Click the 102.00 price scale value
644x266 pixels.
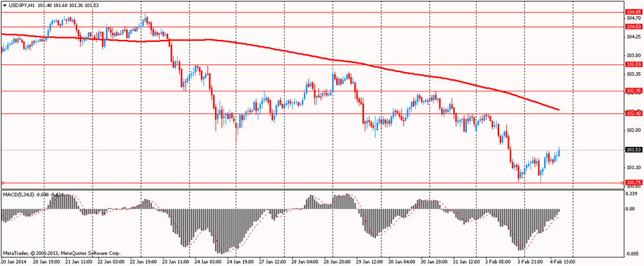pyautogui.click(x=634, y=130)
